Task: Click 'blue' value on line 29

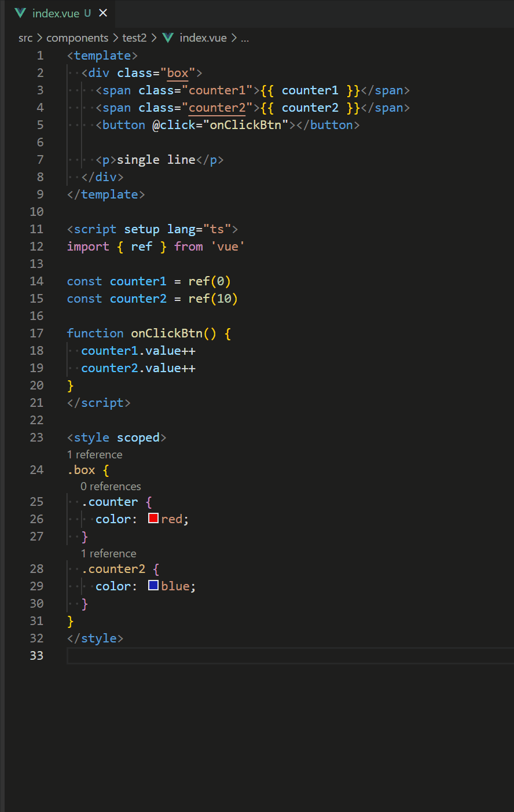Action: point(175,586)
